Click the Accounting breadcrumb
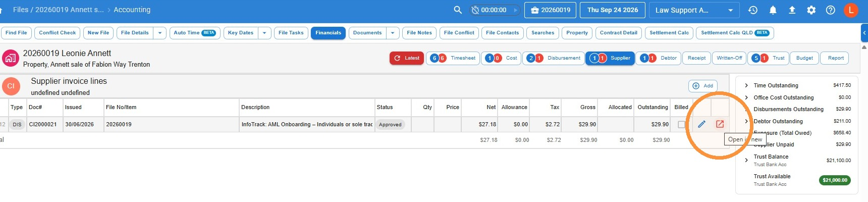 [x=132, y=10]
